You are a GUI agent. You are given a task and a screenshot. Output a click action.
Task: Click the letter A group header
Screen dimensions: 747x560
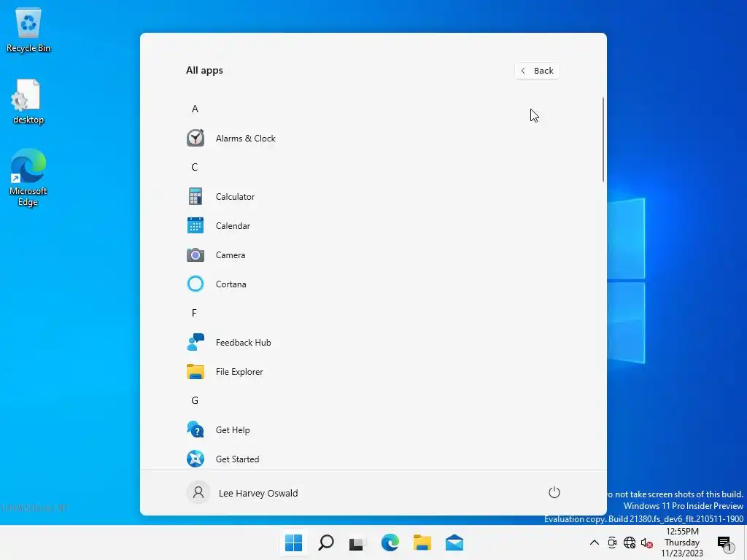point(195,109)
